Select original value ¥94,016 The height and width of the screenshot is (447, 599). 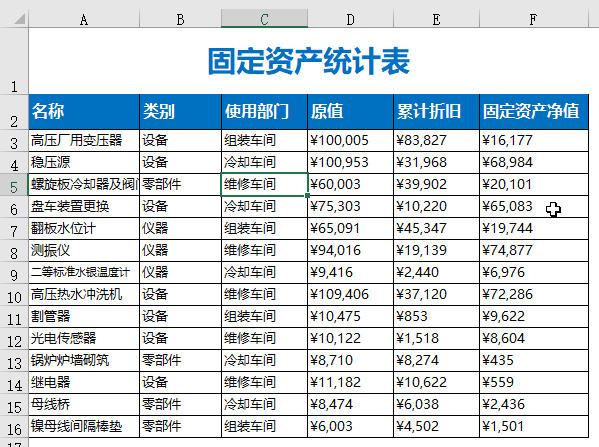coord(350,251)
